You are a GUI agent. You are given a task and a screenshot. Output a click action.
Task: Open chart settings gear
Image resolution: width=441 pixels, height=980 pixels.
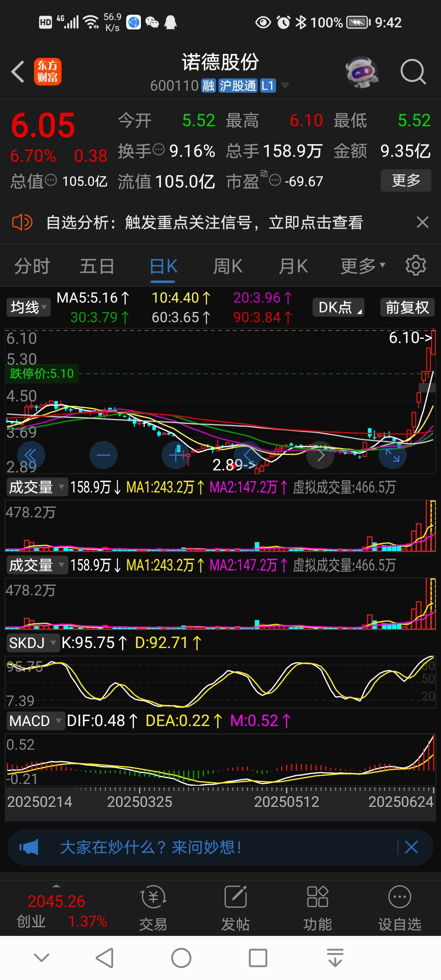click(416, 265)
